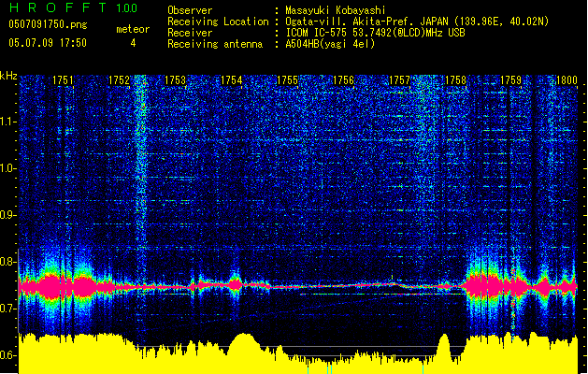Click the 1753 time marker
The height and width of the screenshot is (374, 588).
pyautogui.click(x=175, y=80)
